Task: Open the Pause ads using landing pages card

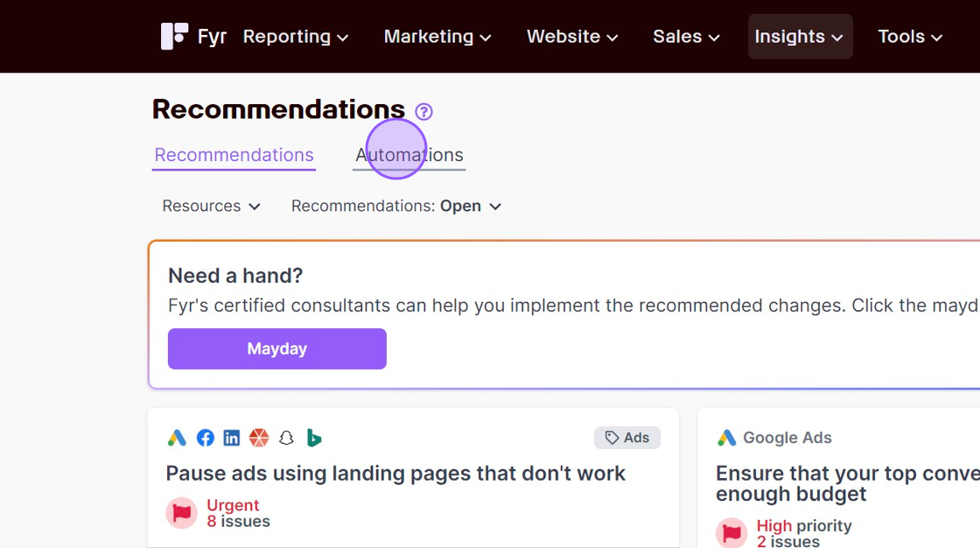Action: point(395,474)
